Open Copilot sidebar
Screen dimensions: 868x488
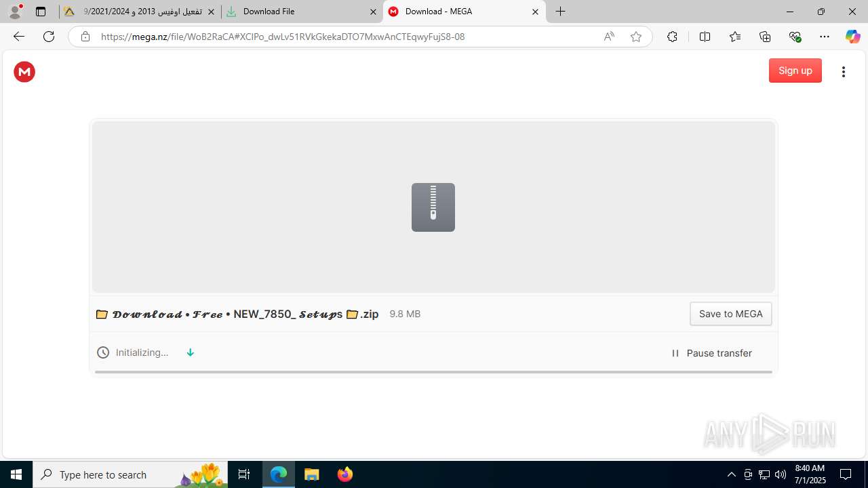(852, 37)
